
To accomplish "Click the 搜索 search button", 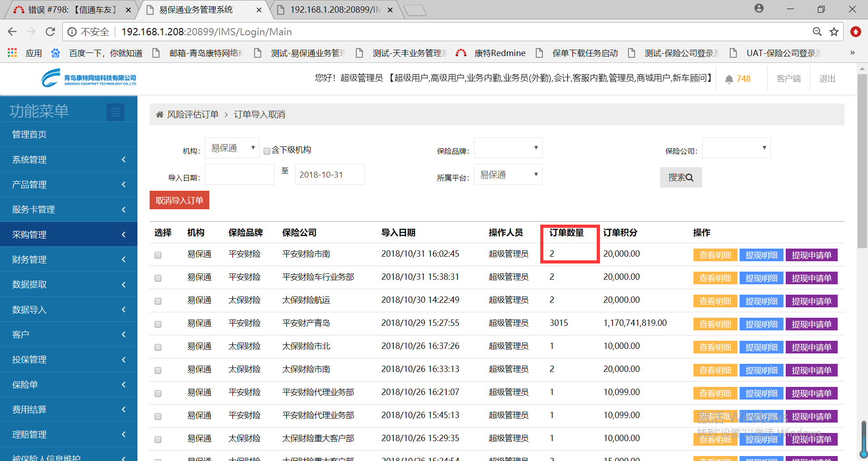I will click(680, 178).
